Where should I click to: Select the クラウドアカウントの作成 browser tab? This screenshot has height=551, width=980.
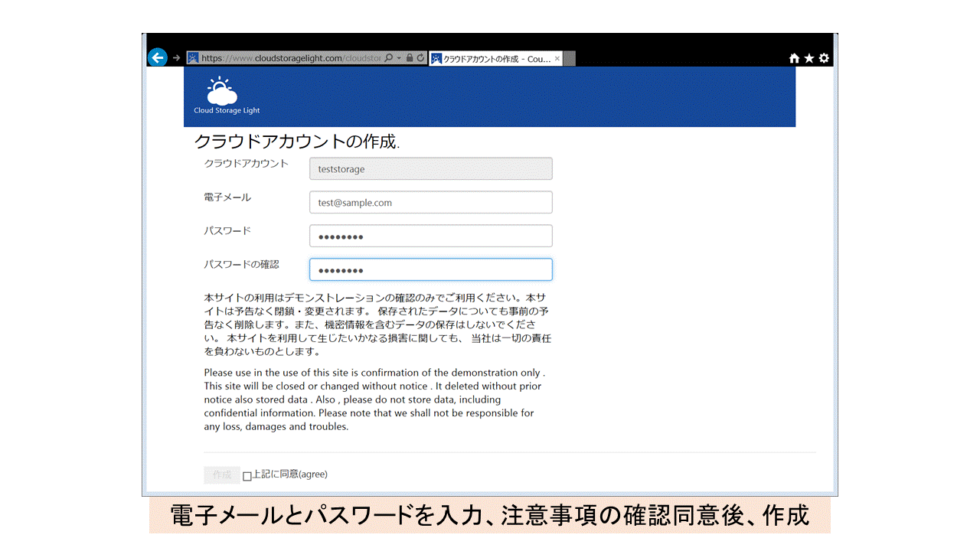click(x=490, y=59)
